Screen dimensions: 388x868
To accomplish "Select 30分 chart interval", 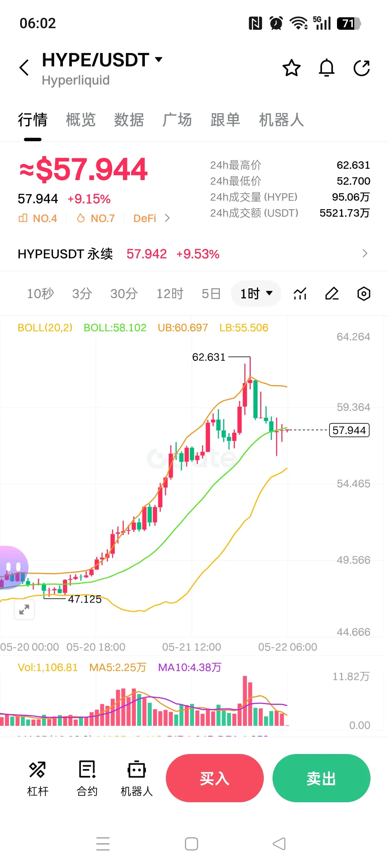I will (124, 293).
